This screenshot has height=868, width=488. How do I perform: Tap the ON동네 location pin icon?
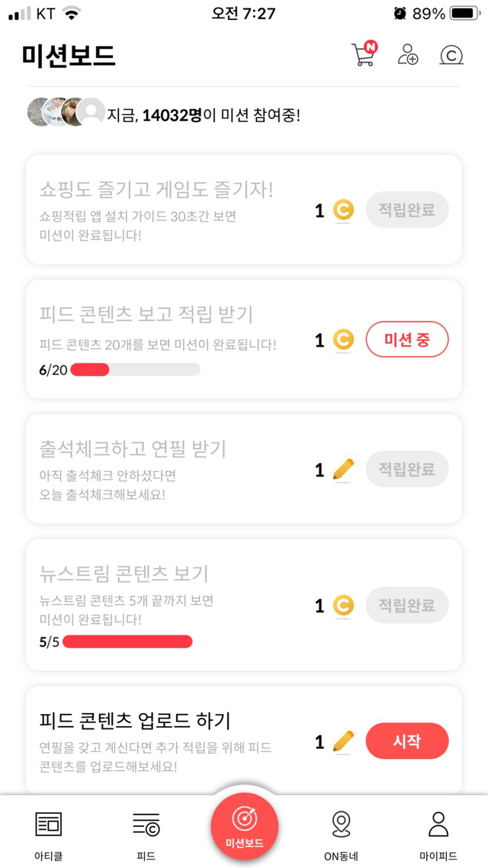click(x=341, y=824)
